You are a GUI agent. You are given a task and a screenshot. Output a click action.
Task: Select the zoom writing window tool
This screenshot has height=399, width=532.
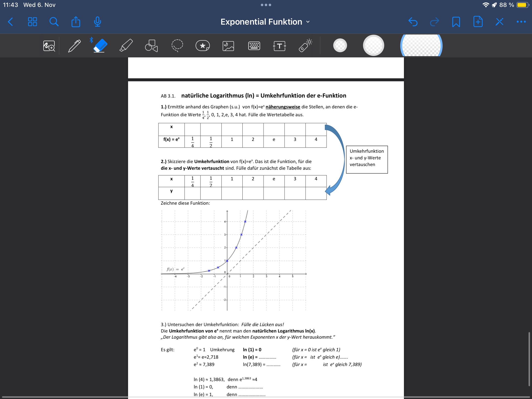pyautogui.click(x=49, y=46)
